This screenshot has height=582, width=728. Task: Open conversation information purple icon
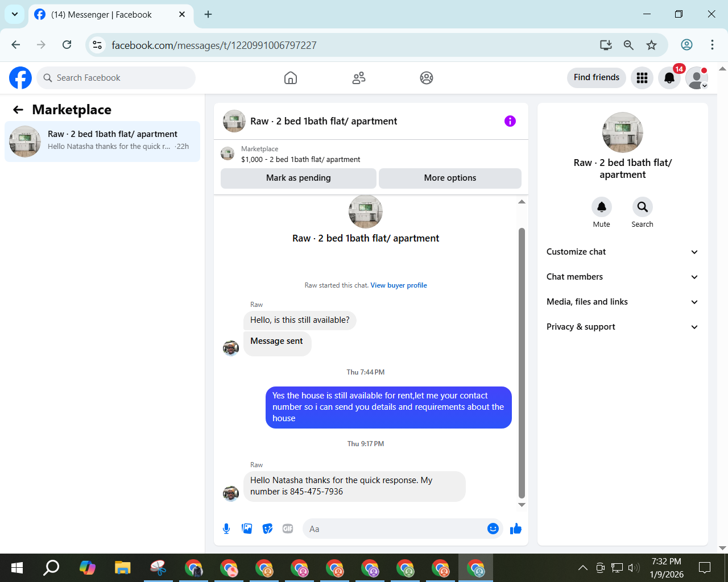point(510,121)
